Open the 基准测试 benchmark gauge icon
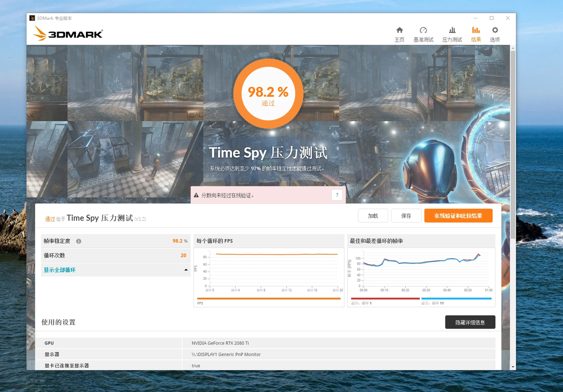Image resolution: width=563 pixels, height=392 pixels. (423, 34)
